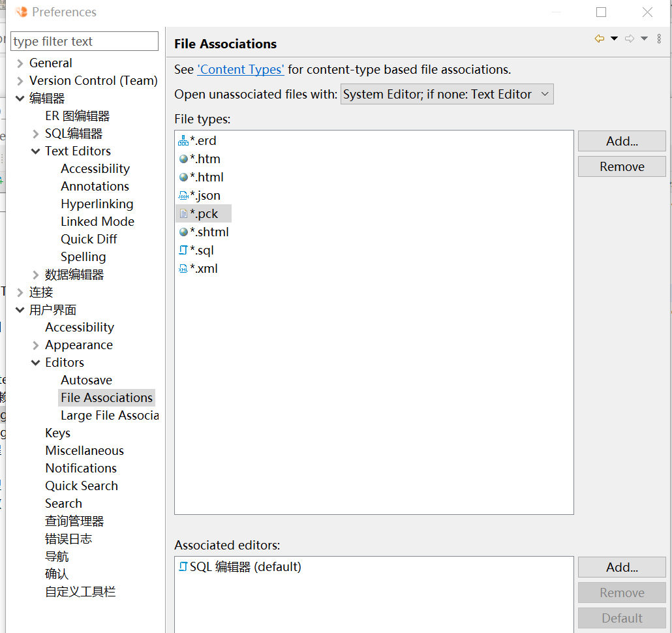Click the type filter text field
Image resolution: width=672 pixels, height=633 pixels.
coord(84,42)
